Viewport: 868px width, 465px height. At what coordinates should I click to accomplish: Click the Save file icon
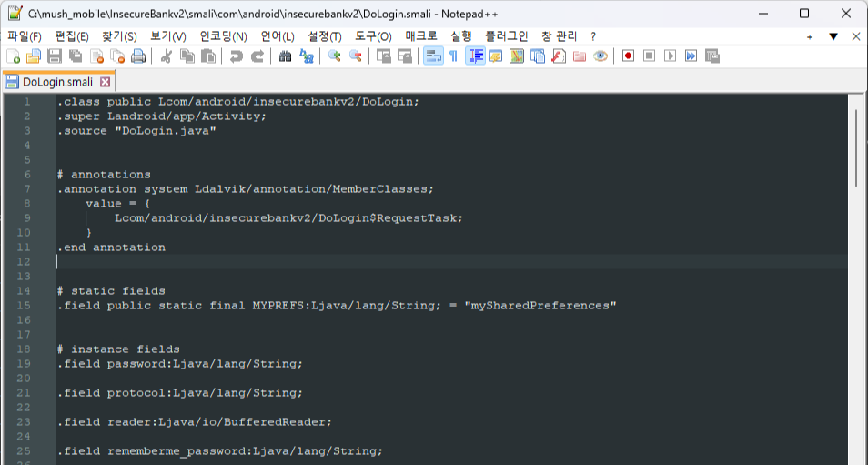pyautogui.click(x=55, y=56)
